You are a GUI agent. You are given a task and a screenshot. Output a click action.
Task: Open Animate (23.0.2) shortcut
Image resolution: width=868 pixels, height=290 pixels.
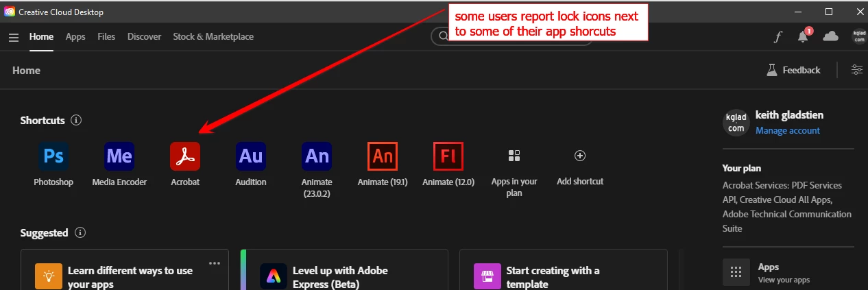[x=317, y=156]
